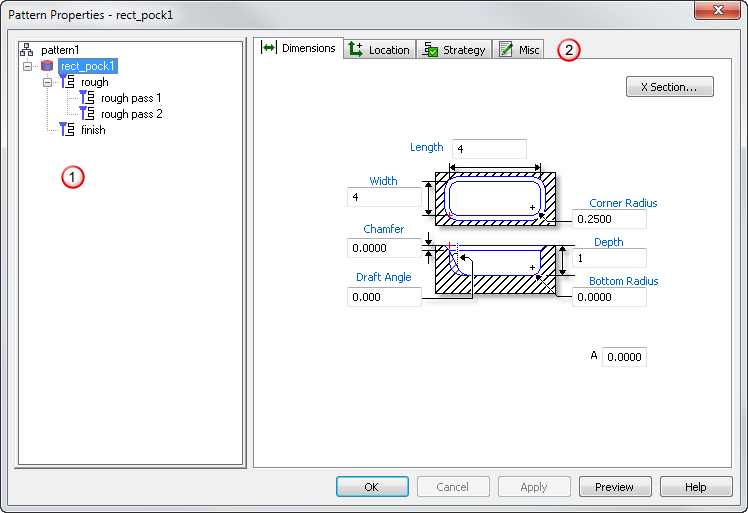The image size is (748, 513).
Task: Click the Location tab axis icon
Action: pos(355,50)
